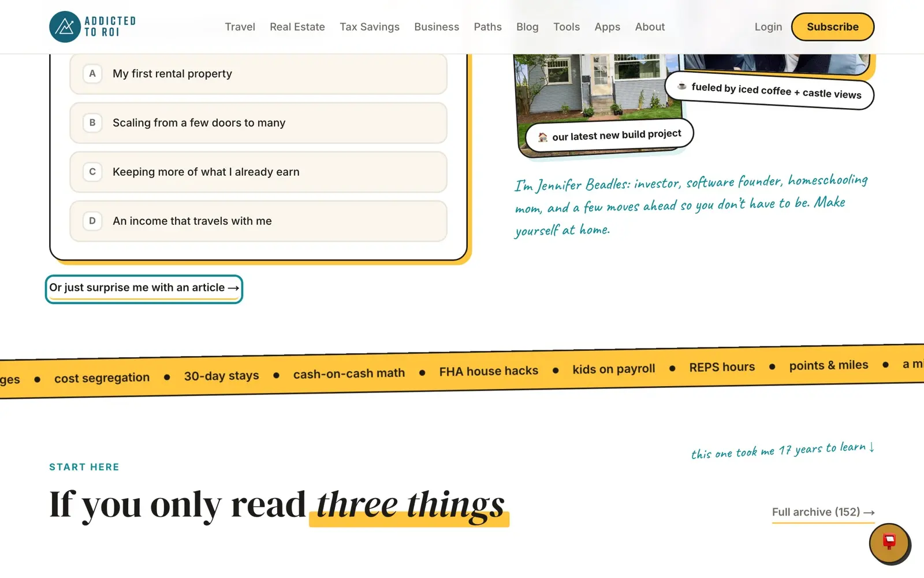Click 'FHA house hacks' in the ticker

click(x=489, y=371)
